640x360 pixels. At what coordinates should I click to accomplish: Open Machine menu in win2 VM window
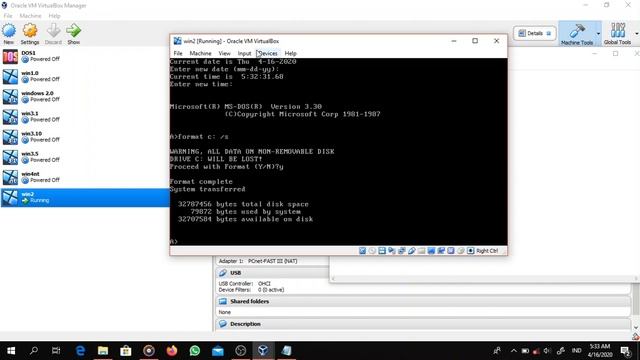[200, 53]
